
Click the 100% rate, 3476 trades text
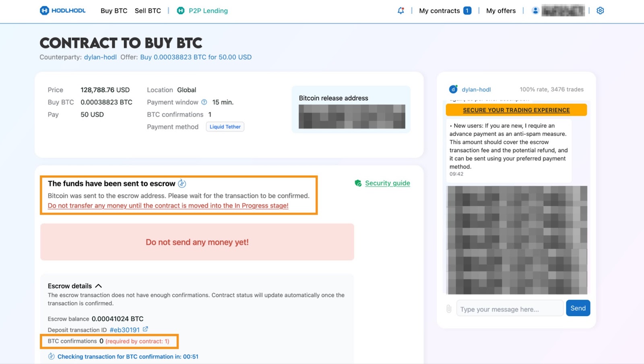(551, 89)
